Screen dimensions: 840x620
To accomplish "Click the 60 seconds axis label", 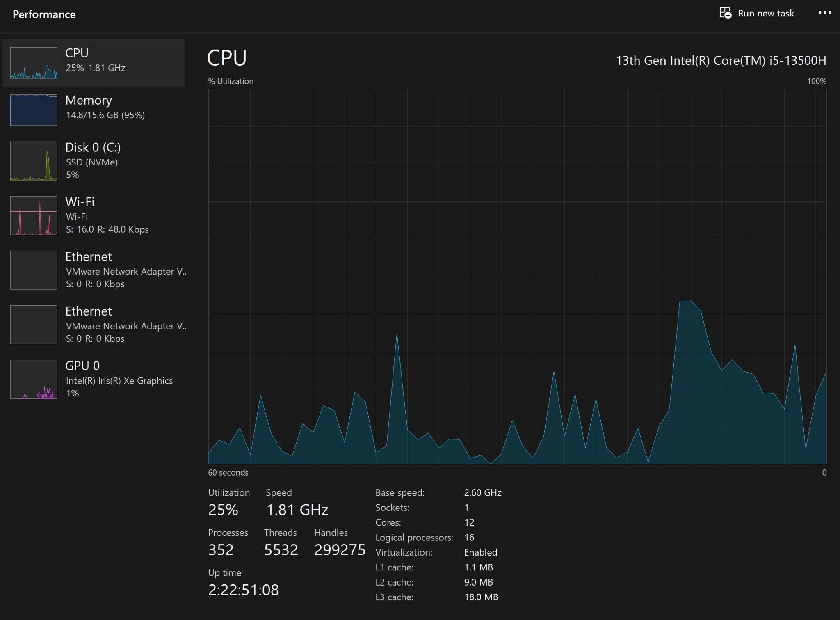I will [228, 472].
